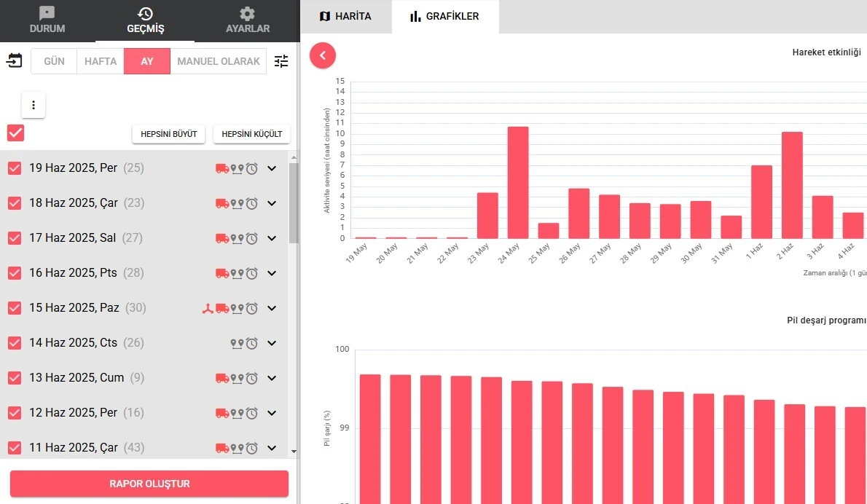867x504 pixels.
Task: Click the truck icon on 16 Haz 2025 row
Action: coord(222,274)
